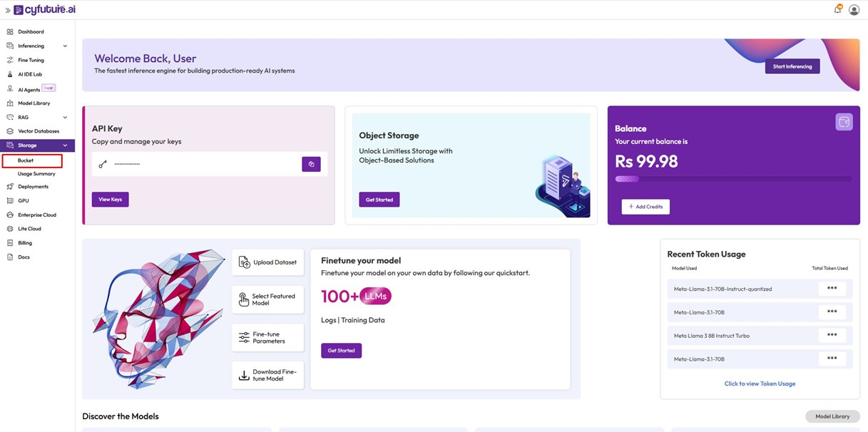Copy the API key with copy icon
This screenshot has height=432, width=868.
(311, 164)
